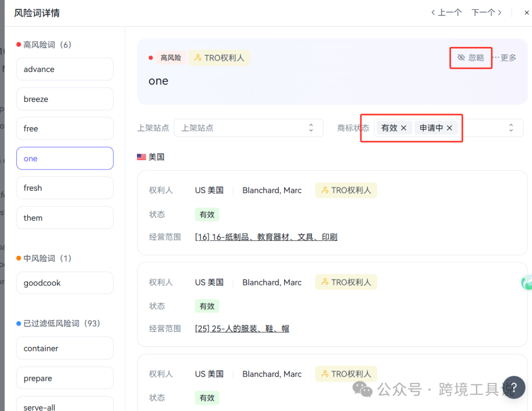Click 有效 status badge in third record
This screenshot has width=532, height=411.
pos(207,398)
